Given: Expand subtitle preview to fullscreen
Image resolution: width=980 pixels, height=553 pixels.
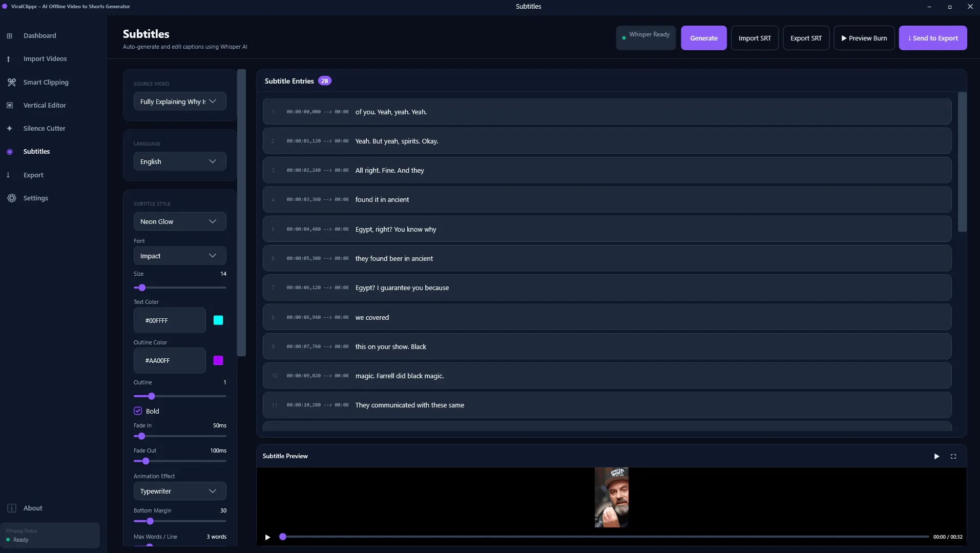Looking at the screenshot, I should 953,456.
